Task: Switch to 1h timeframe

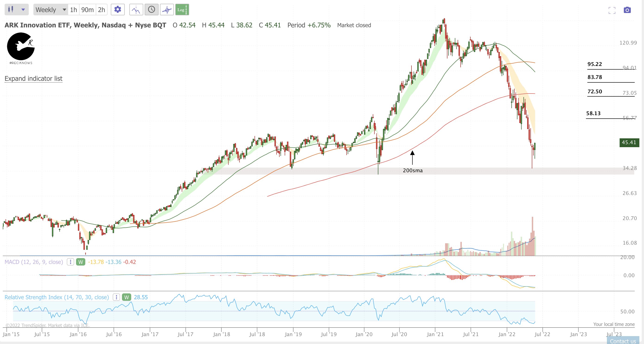Action: pos(73,10)
